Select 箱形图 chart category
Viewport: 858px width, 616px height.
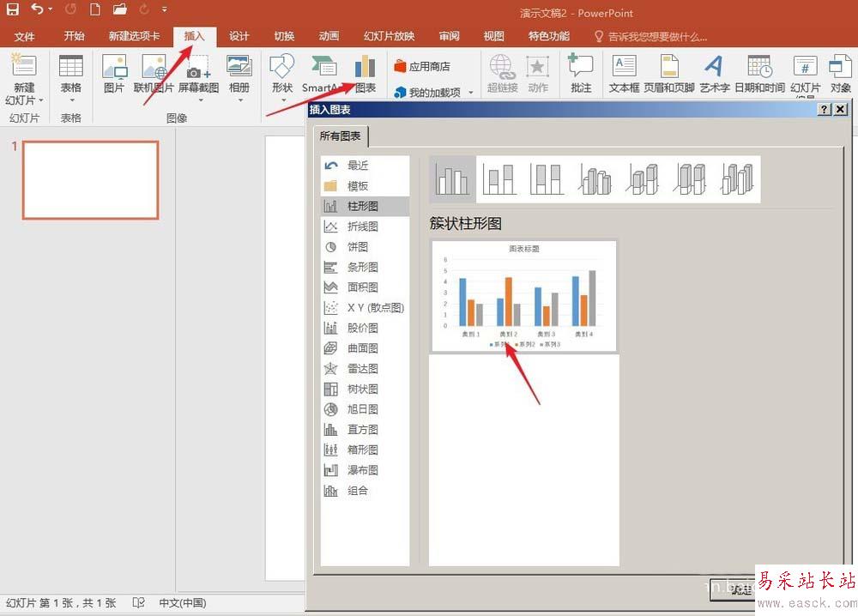click(363, 450)
